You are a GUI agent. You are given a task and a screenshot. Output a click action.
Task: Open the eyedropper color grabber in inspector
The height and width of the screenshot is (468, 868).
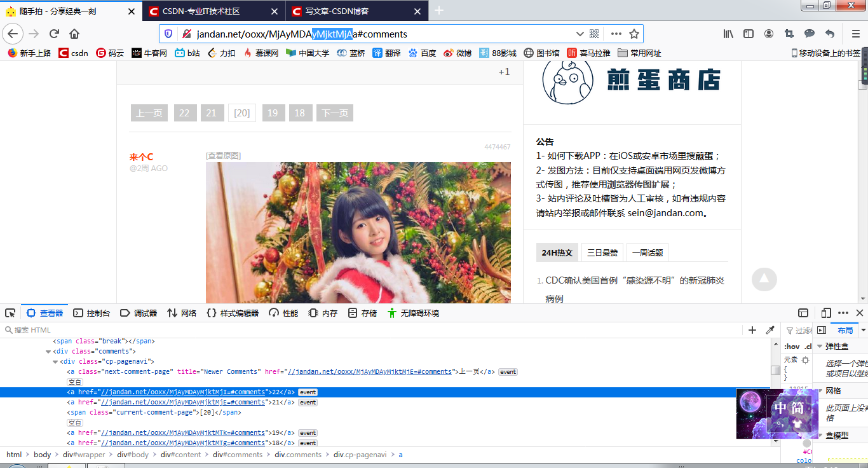(x=770, y=330)
